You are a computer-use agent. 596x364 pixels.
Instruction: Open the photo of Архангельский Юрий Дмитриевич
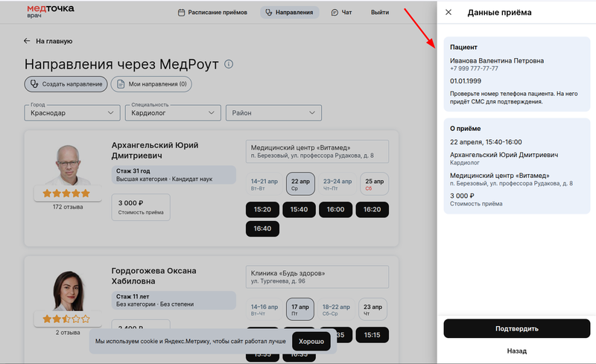click(x=68, y=165)
